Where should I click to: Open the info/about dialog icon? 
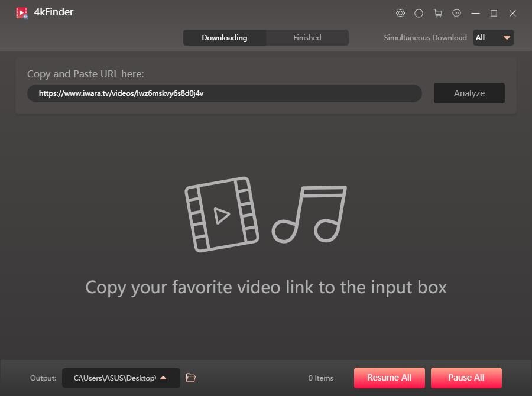coord(419,13)
